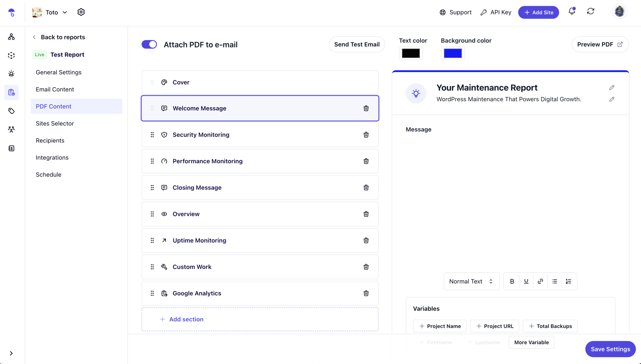Delete the Security Monitoring section
The width and height of the screenshot is (641, 364).
point(366,135)
